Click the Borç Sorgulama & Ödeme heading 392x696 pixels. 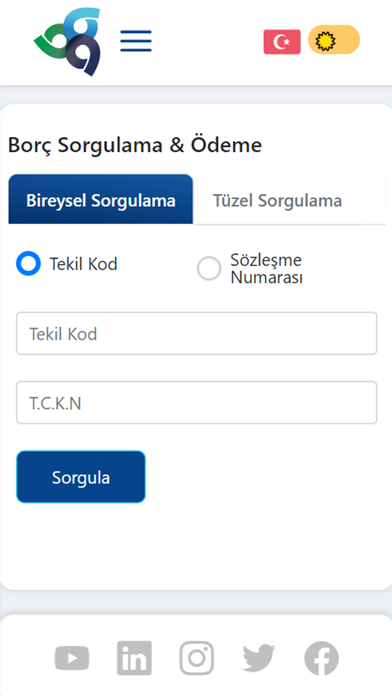point(135,145)
